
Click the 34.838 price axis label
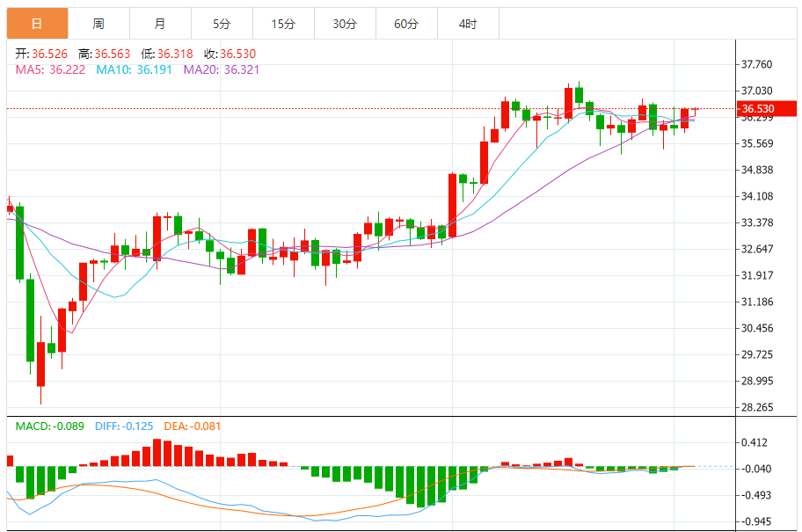[x=757, y=170]
